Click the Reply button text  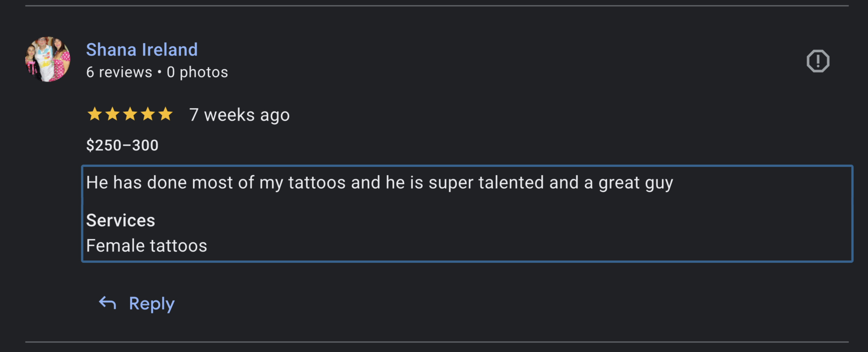tap(152, 303)
